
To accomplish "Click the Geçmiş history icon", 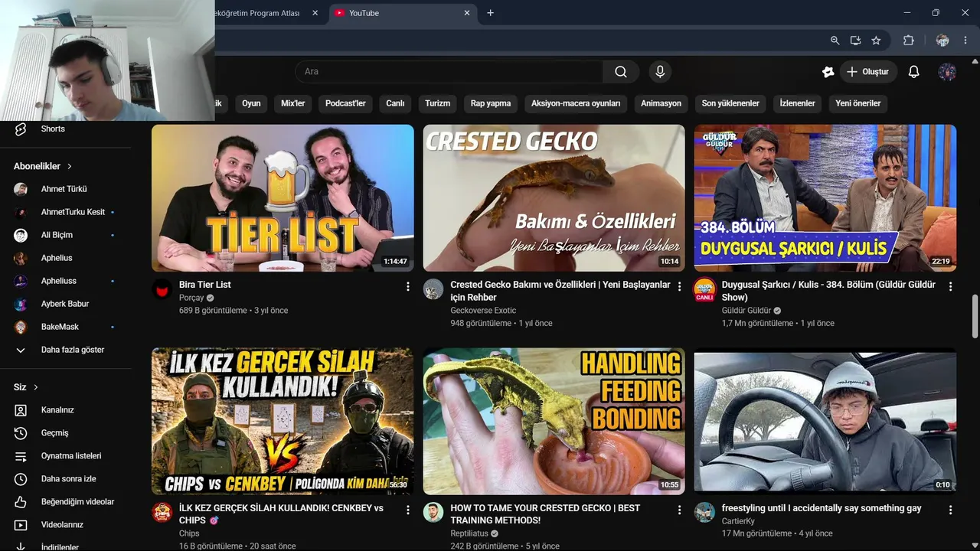I will coord(21,433).
